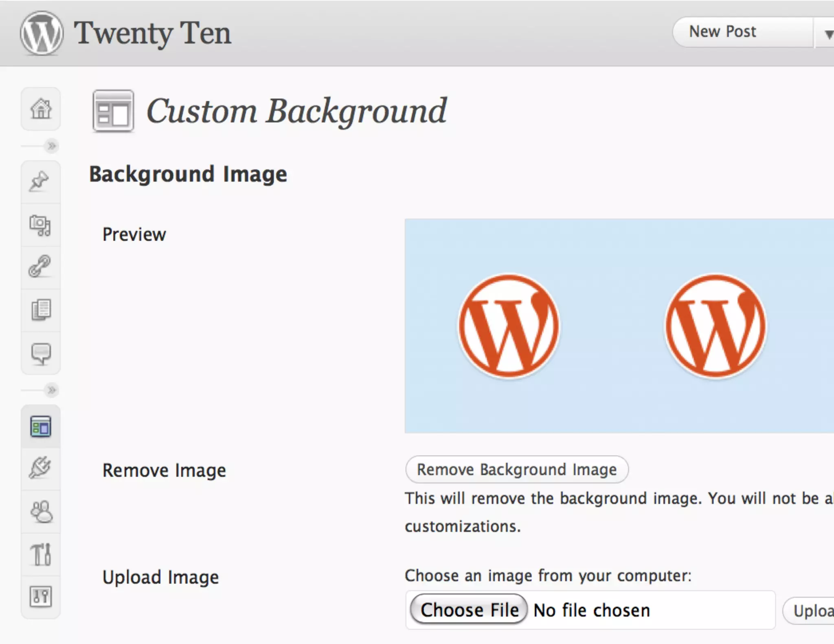Open the Media library icon
This screenshot has width=834, height=644.
40,225
